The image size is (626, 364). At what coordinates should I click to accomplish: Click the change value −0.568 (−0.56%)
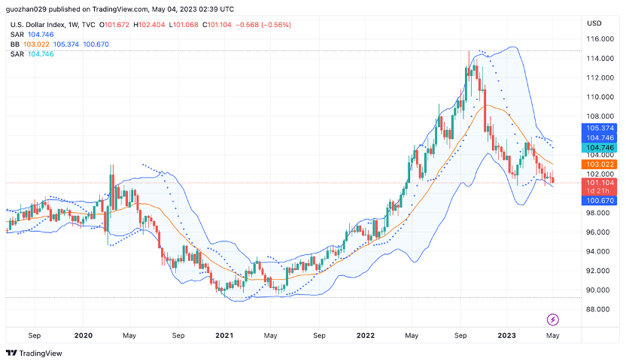[263, 25]
